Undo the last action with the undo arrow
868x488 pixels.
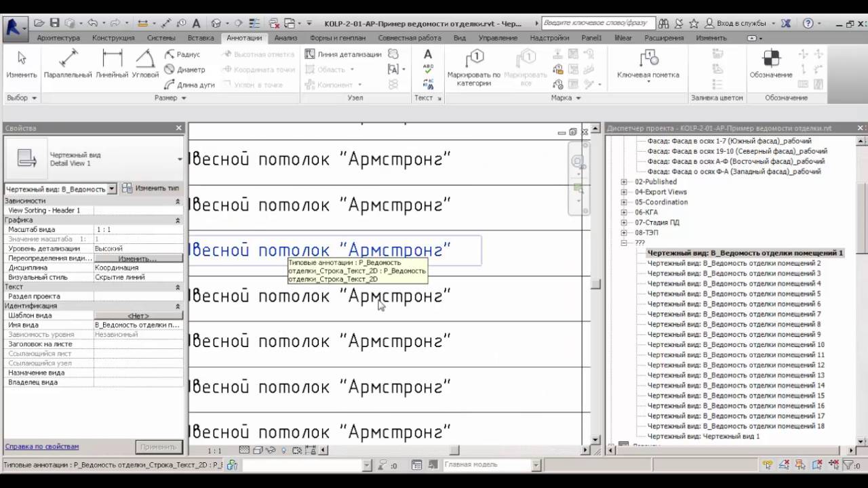[92, 23]
